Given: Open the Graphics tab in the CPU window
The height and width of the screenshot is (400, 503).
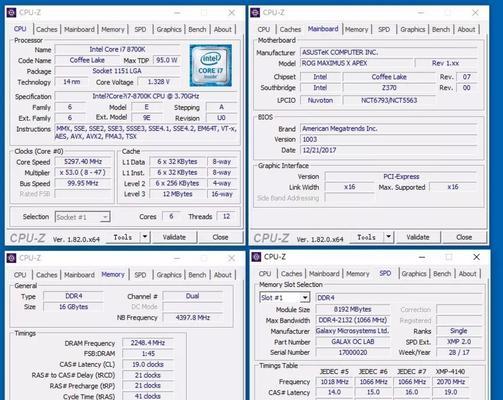Looking at the screenshot, I should 169,29.
